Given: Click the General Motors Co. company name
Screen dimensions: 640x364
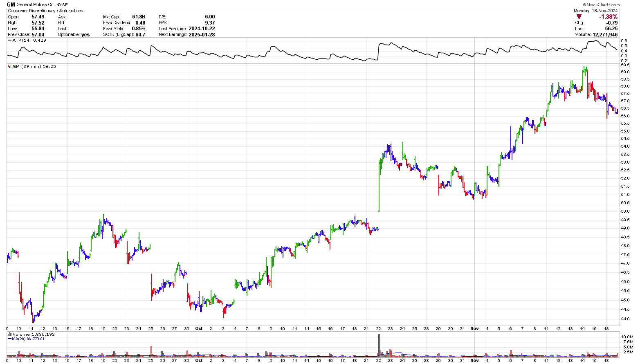Looking at the screenshot, I should [36, 4].
